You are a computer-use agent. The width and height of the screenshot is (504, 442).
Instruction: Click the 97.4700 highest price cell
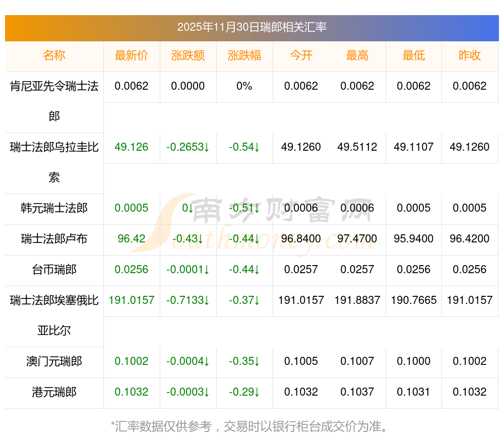click(x=357, y=239)
